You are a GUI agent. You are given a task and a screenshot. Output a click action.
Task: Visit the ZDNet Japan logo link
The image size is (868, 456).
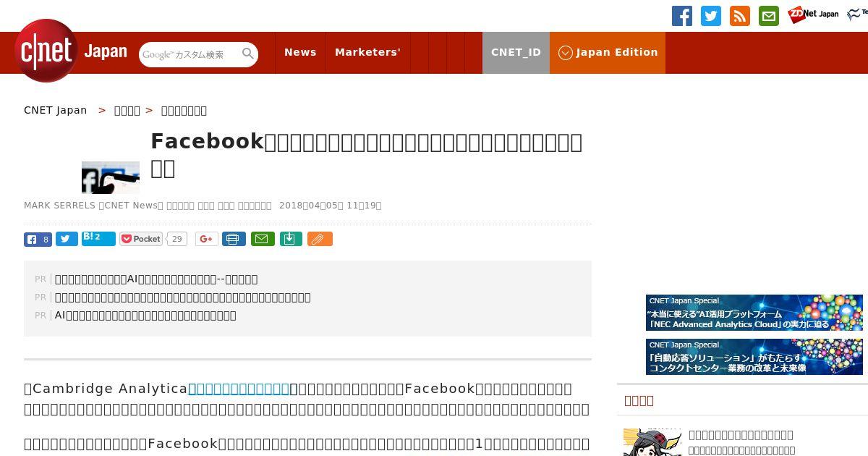coord(813,14)
